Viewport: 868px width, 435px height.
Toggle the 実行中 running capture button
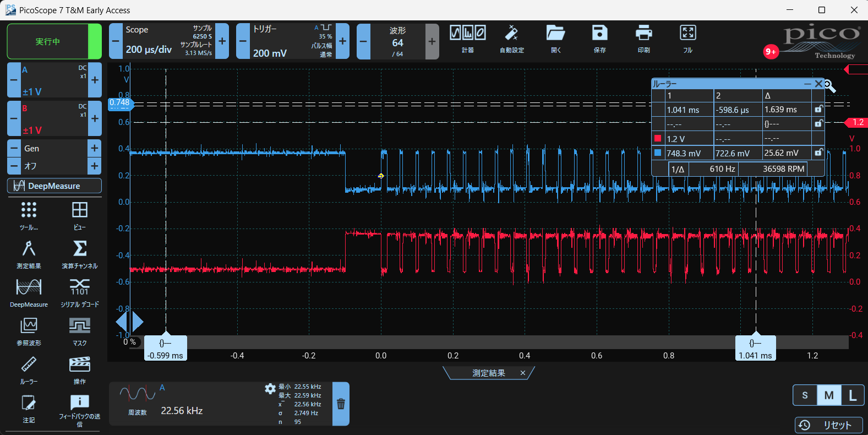54,41
